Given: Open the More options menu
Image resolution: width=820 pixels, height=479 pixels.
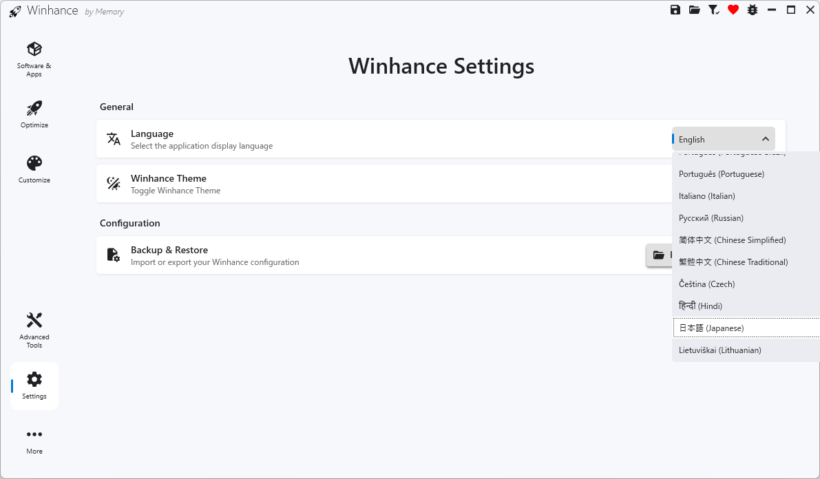Looking at the screenshot, I should click(x=34, y=441).
